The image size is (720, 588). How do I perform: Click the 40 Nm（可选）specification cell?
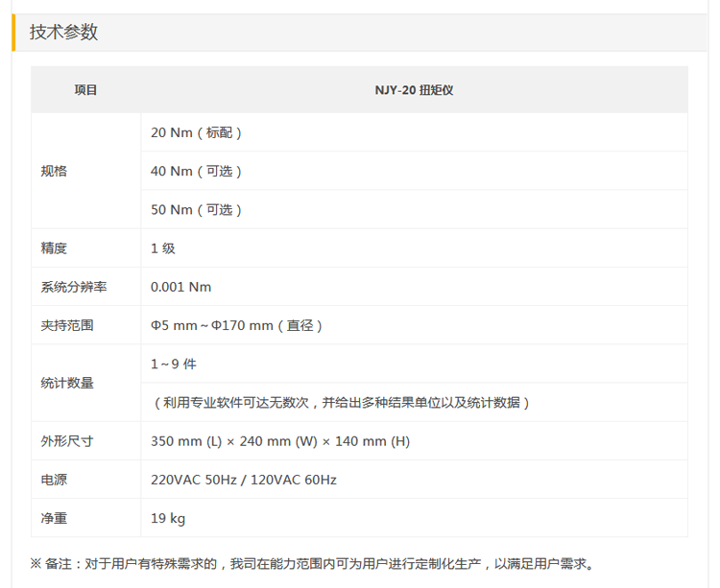[196, 171]
